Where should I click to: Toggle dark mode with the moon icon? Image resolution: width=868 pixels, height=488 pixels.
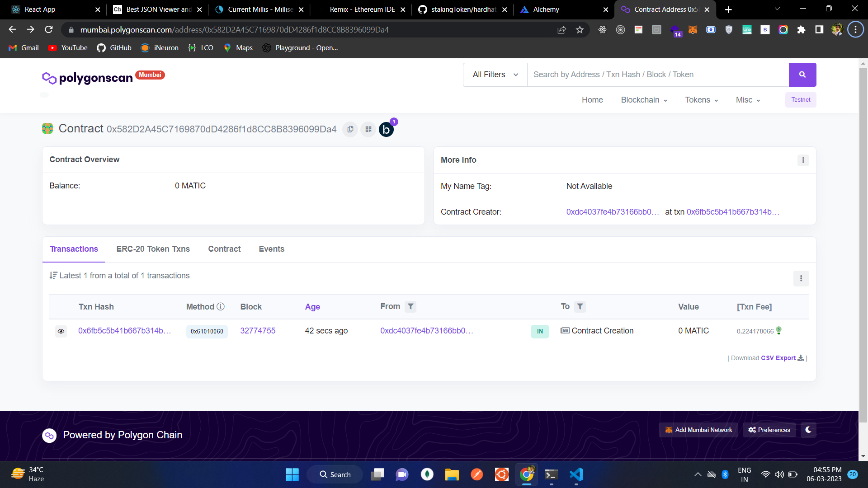(x=808, y=430)
